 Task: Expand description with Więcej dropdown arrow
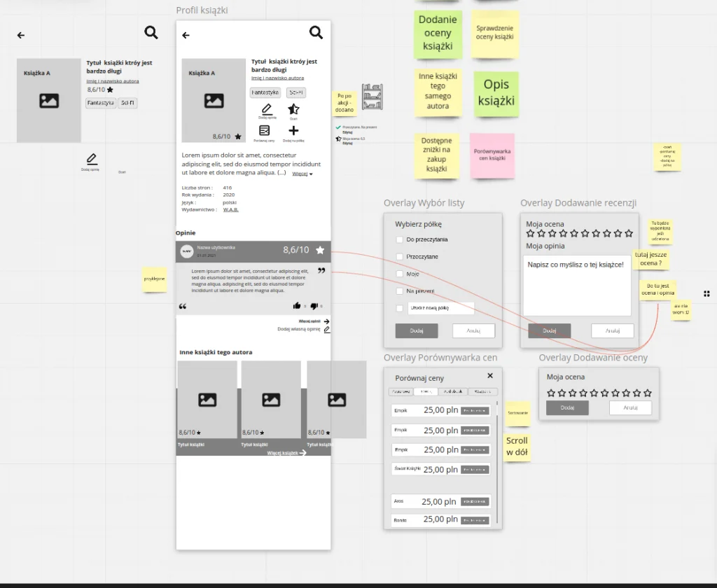coord(311,174)
